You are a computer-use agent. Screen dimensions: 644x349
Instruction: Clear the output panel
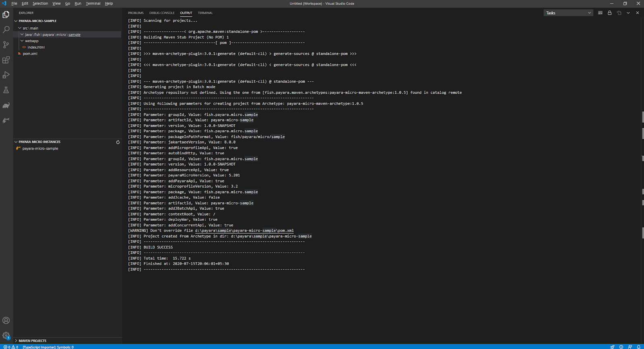click(x=600, y=13)
